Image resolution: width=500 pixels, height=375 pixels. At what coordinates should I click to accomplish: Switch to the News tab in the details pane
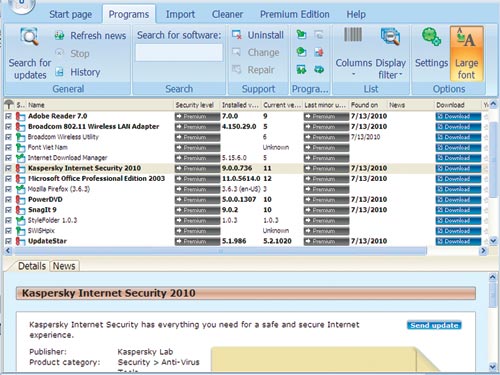(x=64, y=266)
